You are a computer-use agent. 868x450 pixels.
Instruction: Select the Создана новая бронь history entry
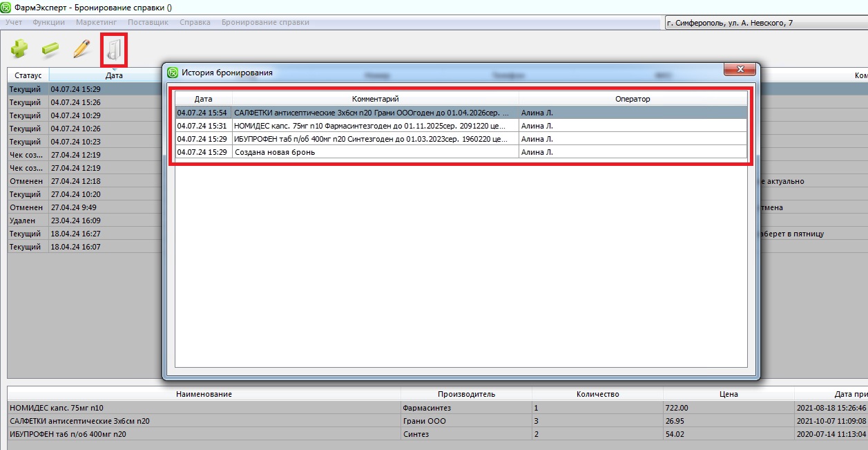[375, 152]
